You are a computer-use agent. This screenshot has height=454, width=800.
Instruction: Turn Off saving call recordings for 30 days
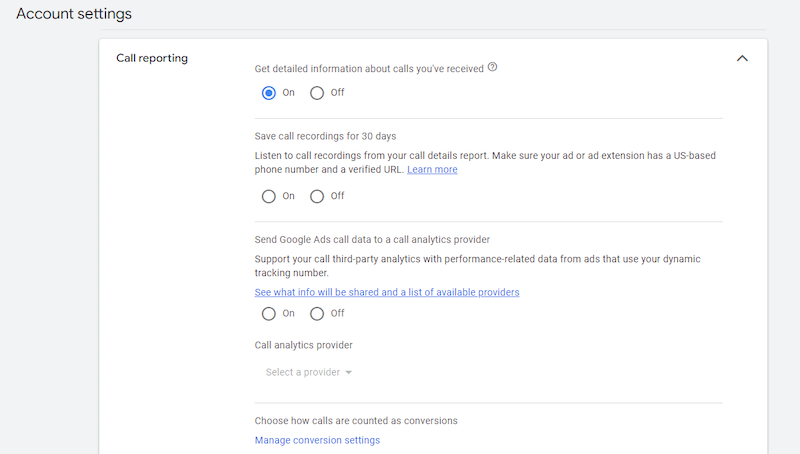[317, 196]
